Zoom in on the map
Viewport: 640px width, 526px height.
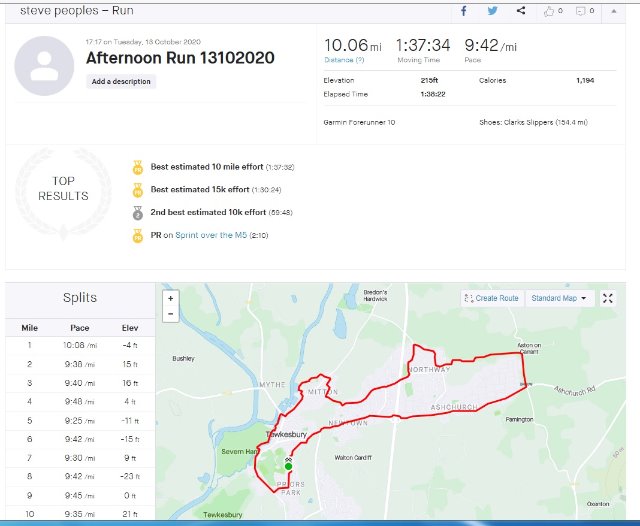coord(170,298)
